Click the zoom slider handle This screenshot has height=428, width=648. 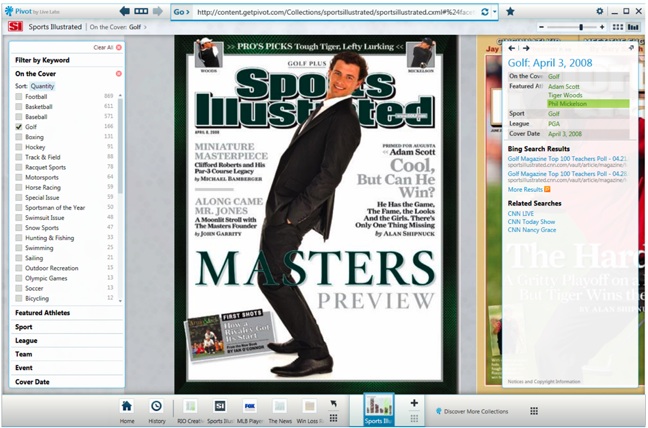581,27
